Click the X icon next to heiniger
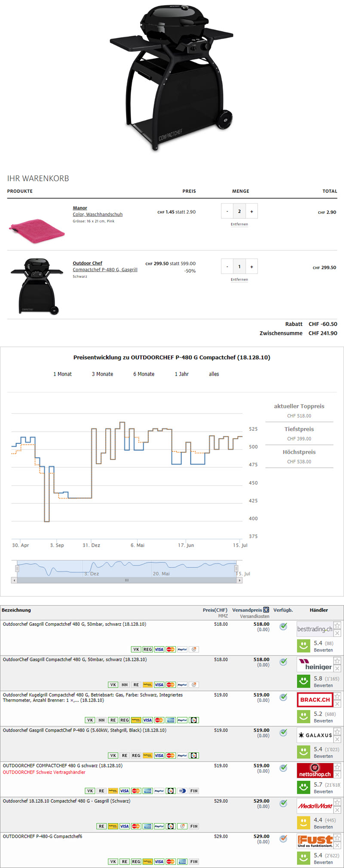344x868 pixels. click(337, 669)
